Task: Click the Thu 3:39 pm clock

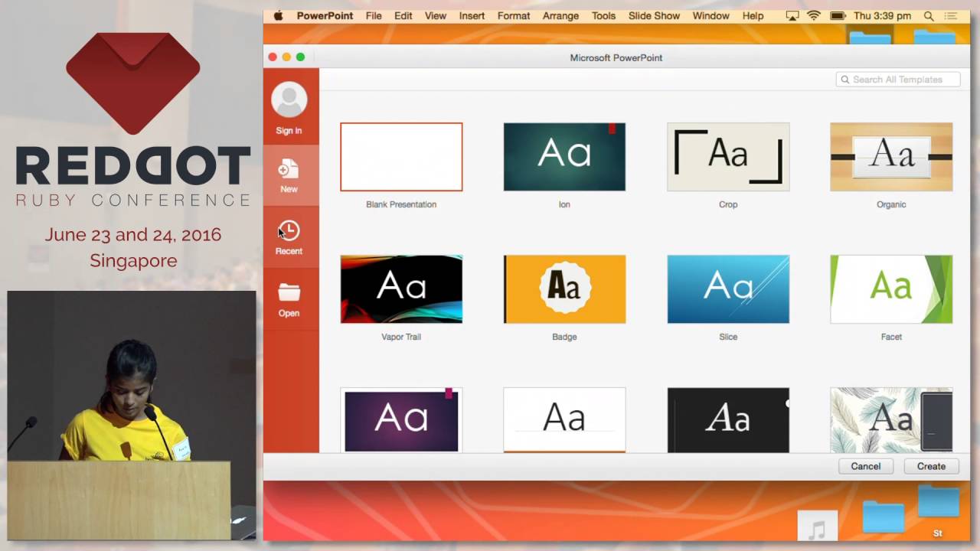Action: tap(882, 15)
